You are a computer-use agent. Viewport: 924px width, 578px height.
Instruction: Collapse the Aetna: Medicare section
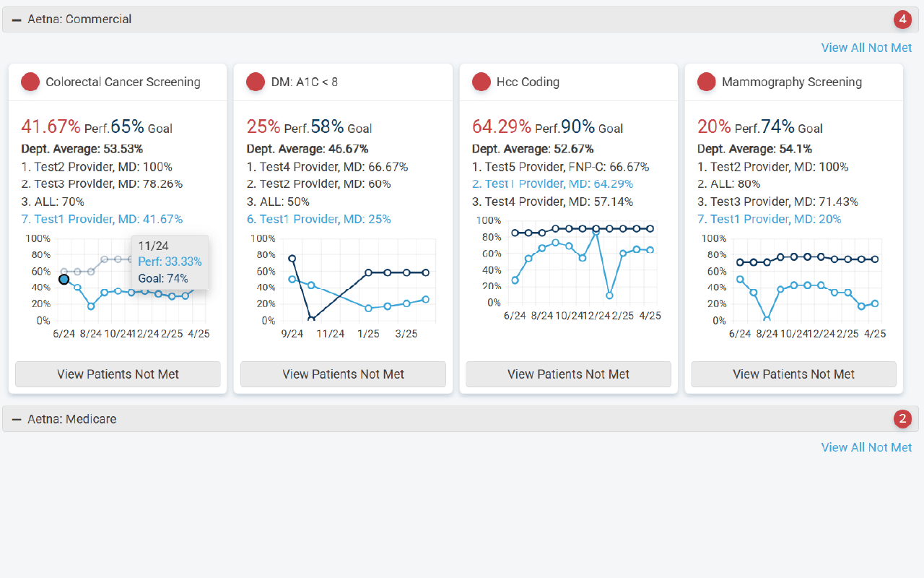17,419
